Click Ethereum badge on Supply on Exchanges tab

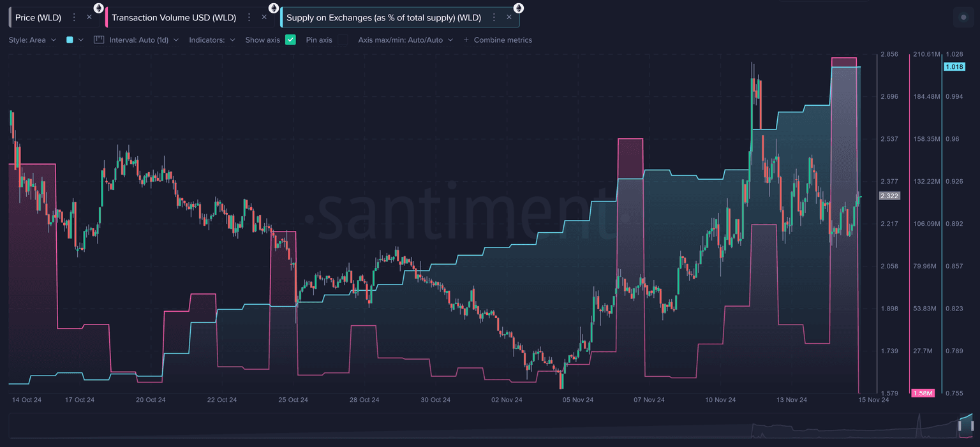pyautogui.click(x=519, y=8)
